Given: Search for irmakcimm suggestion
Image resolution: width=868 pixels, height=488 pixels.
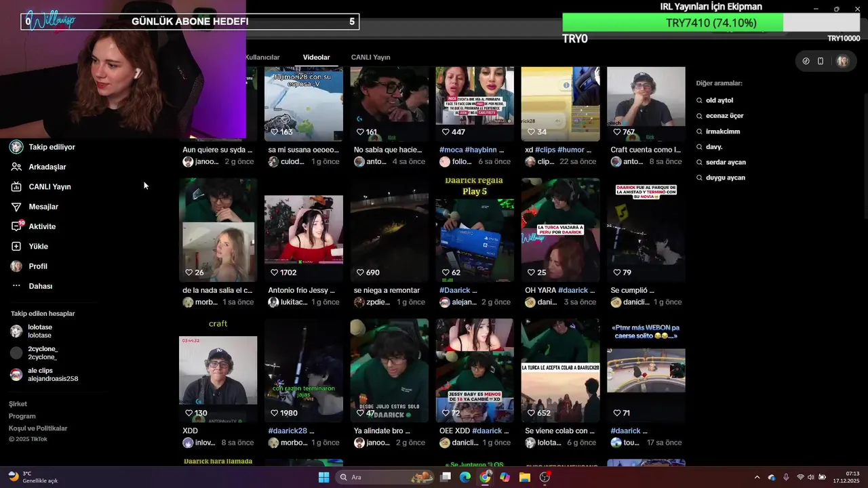Looking at the screenshot, I should 717,131.
